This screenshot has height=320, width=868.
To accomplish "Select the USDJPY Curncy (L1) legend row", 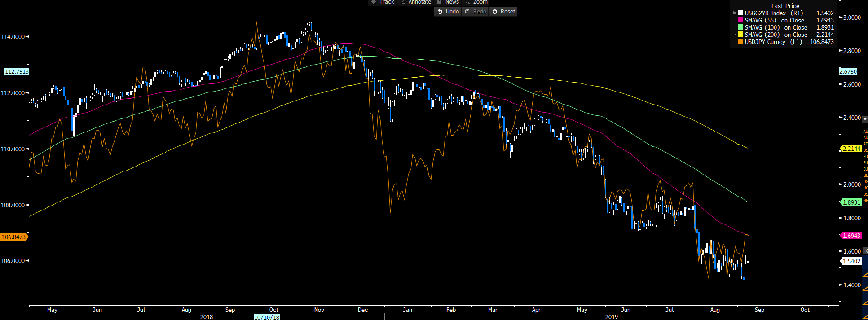I will click(x=786, y=42).
